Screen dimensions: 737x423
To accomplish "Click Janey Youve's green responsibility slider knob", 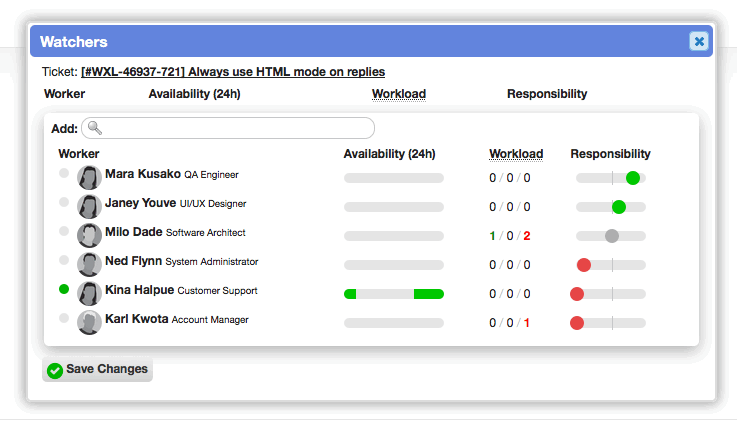I will click(619, 207).
